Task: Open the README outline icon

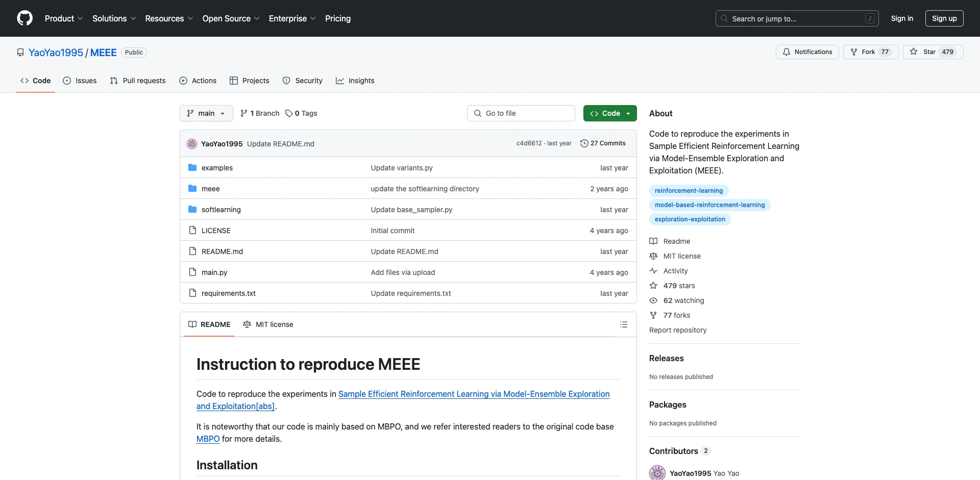Action: pos(623,324)
